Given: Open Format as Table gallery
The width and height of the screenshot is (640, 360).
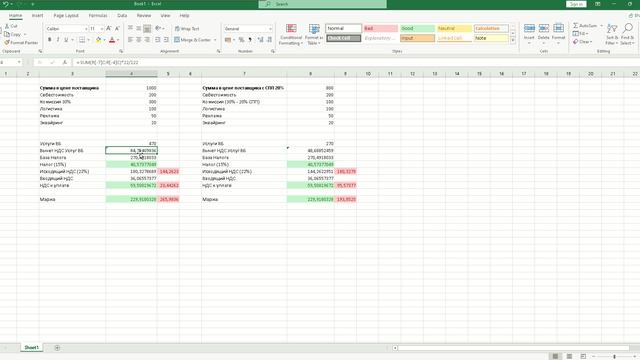Looking at the screenshot, I should pyautogui.click(x=314, y=34).
